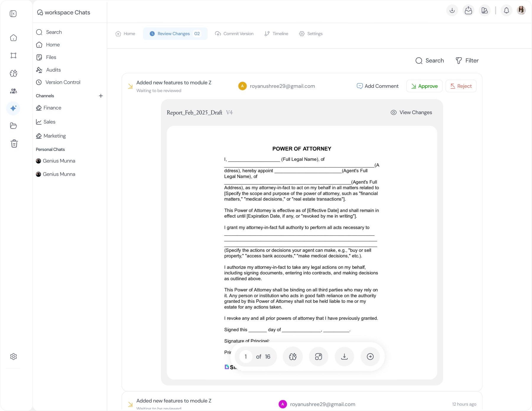
Task: Open the Filter options
Action: 467,61
